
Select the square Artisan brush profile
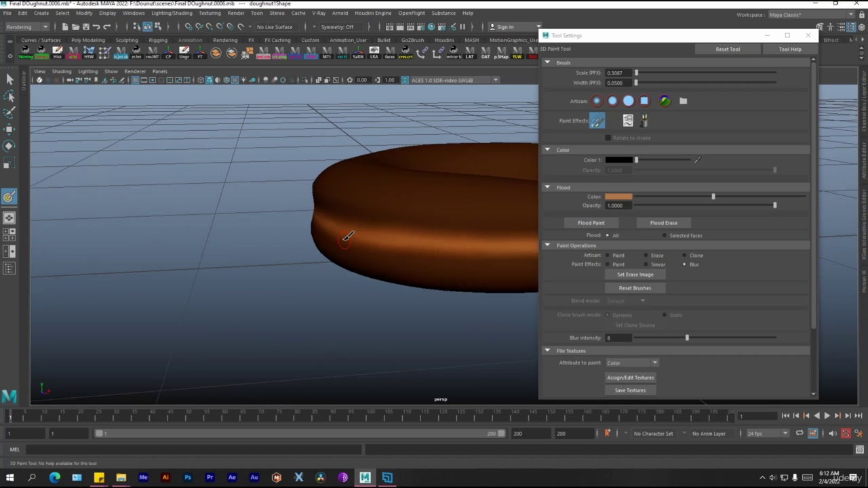click(x=644, y=101)
